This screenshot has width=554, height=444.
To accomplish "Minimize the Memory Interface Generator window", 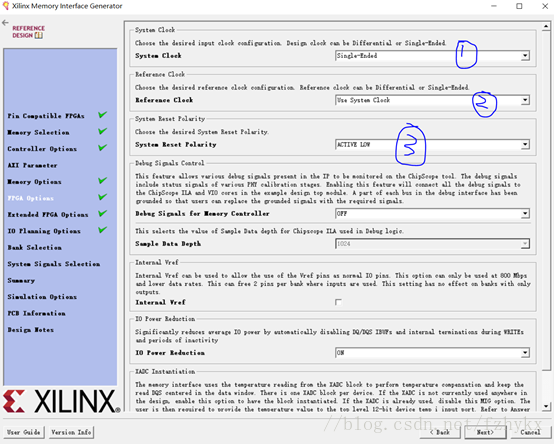I will pos(494,6).
